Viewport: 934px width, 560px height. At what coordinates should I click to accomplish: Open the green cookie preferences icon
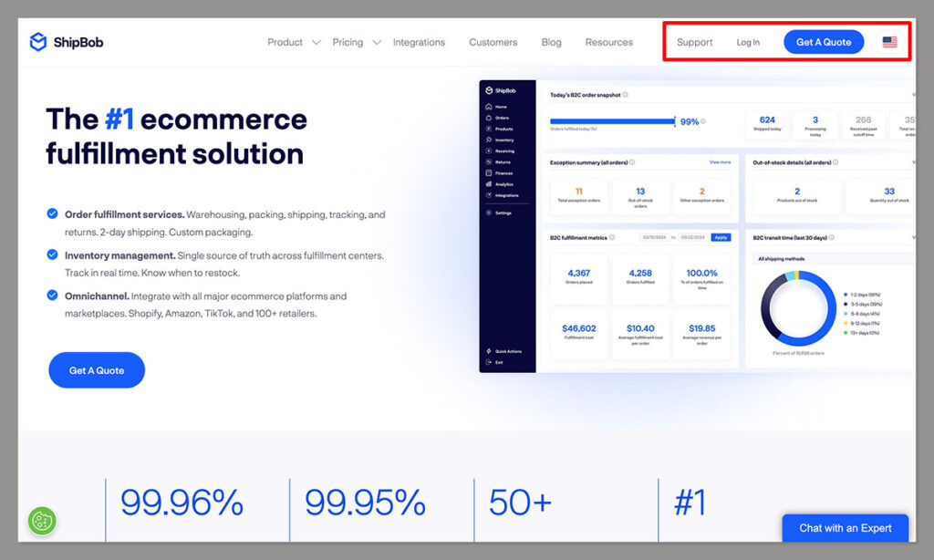[42, 522]
